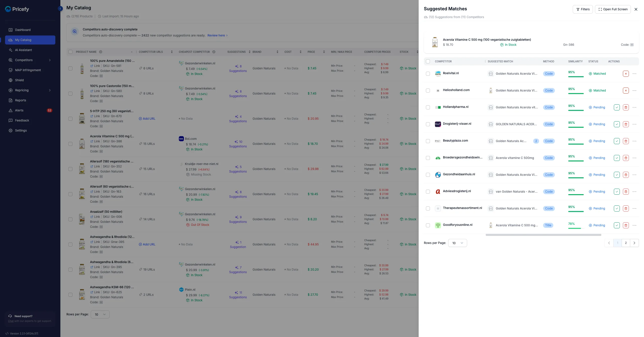
Task: Open Reports from the sidebar
Action: click(30, 100)
